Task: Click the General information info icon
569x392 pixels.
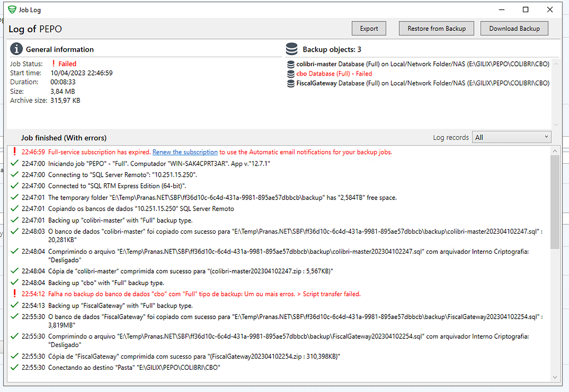Action: coord(16,49)
